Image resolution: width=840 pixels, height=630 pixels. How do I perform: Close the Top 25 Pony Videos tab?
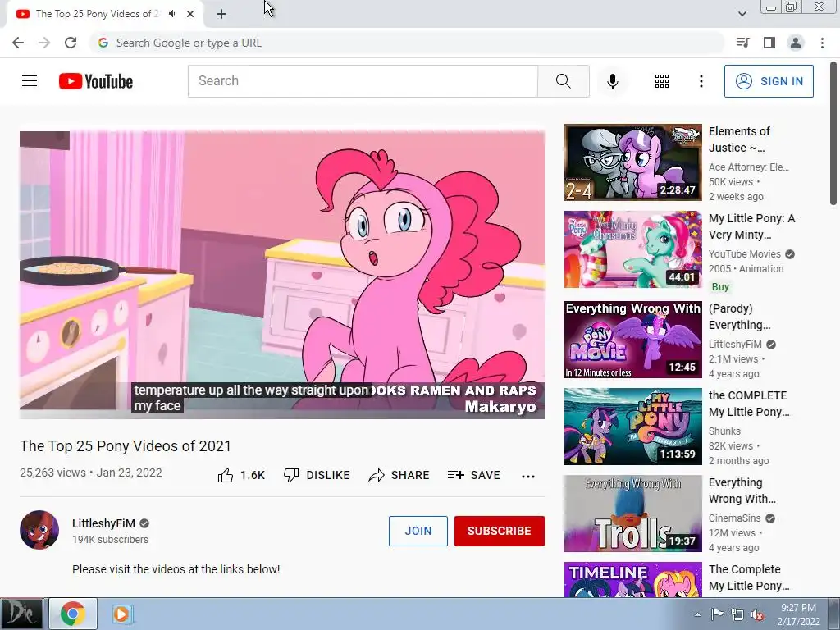click(x=190, y=14)
